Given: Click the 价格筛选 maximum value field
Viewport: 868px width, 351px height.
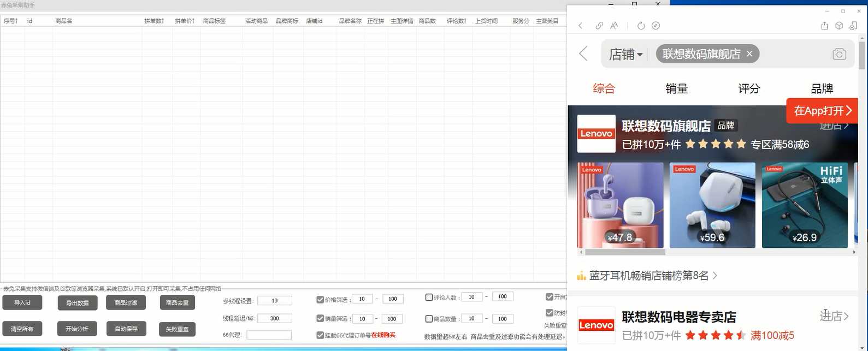Looking at the screenshot, I should click(393, 299).
